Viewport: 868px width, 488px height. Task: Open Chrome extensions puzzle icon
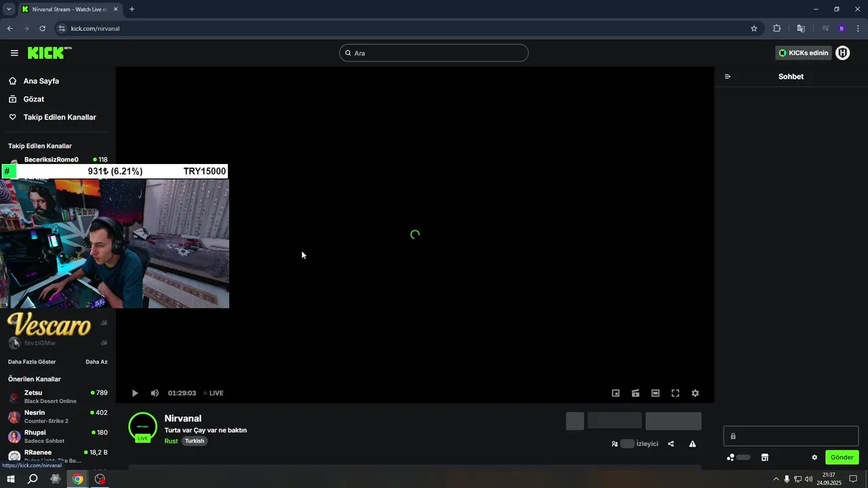click(x=777, y=28)
